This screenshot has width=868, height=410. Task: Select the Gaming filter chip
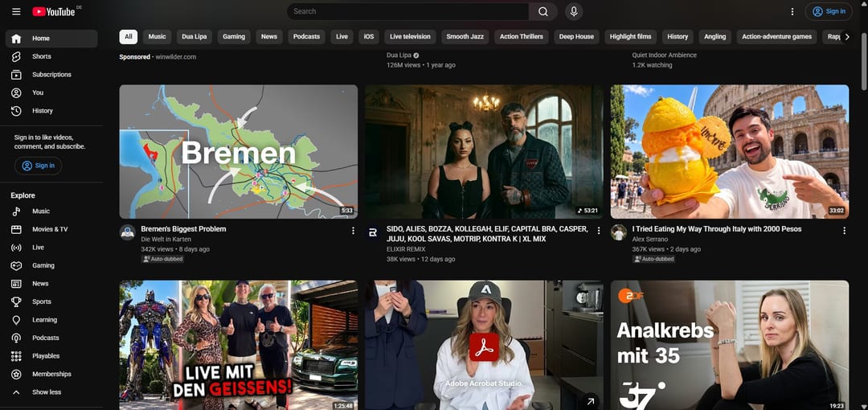click(x=234, y=36)
